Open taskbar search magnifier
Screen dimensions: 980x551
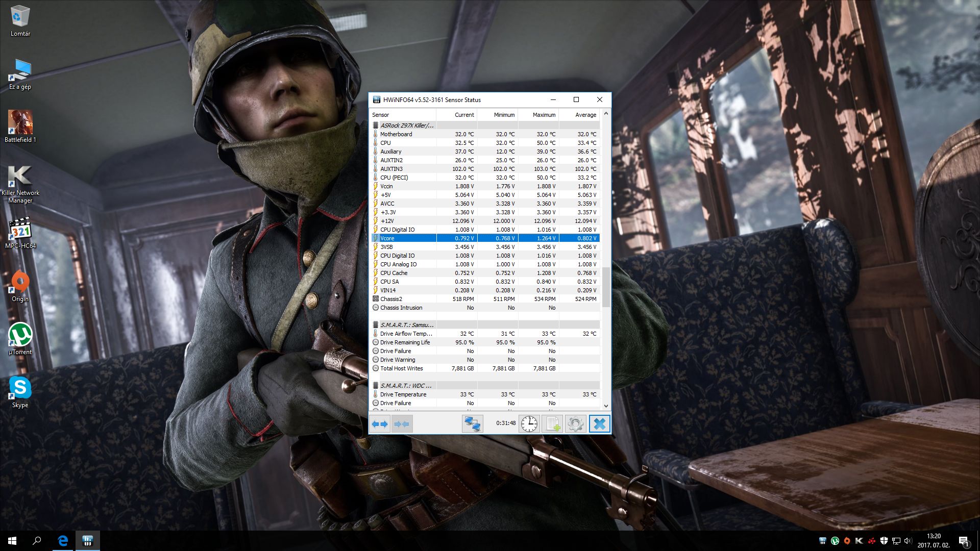click(x=37, y=541)
